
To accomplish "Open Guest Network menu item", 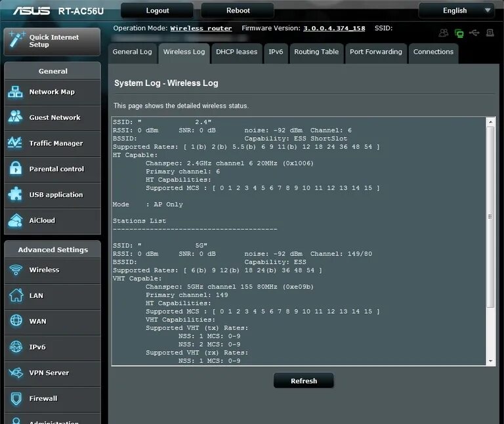I will click(x=52, y=118).
